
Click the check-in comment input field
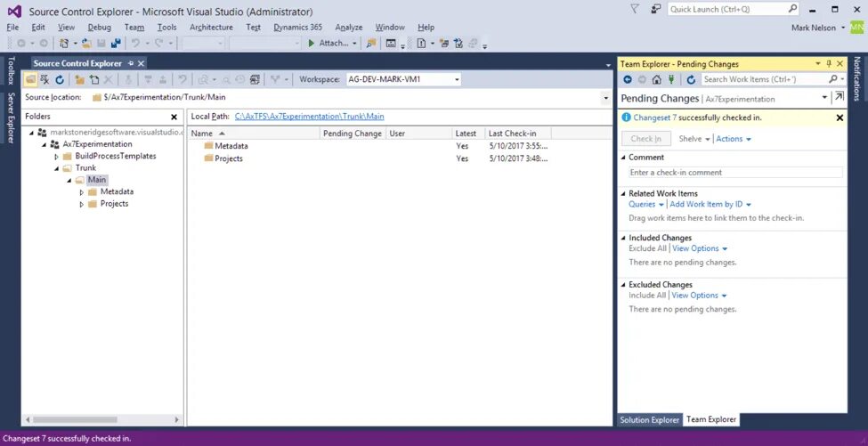735,173
